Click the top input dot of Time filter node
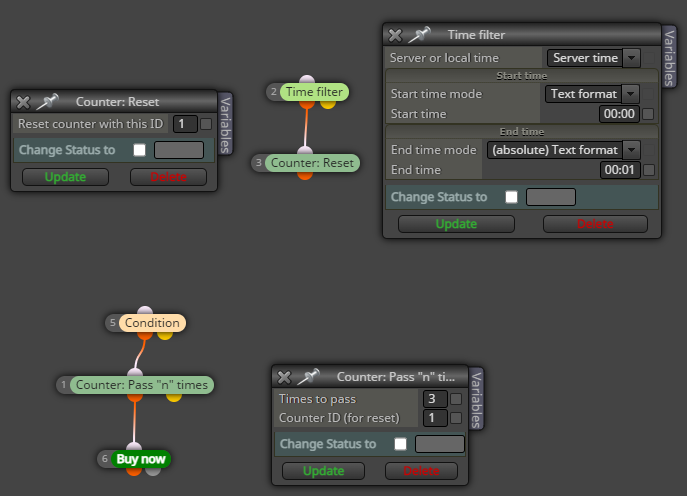This screenshot has height=496, width=687. 307,80
